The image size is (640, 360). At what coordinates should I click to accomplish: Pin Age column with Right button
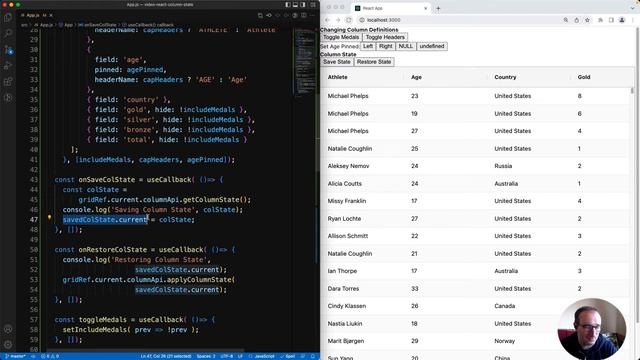[385, 46]
